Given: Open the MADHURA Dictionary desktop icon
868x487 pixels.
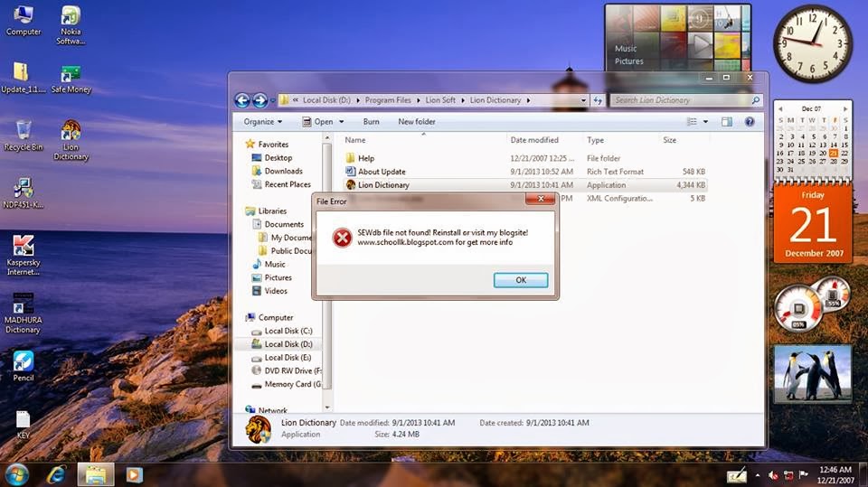Looking at the screenshot, I should [x=24, y=314].
